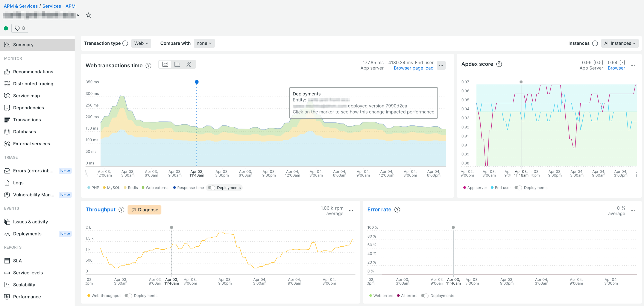
Task: Expand the Compare with none dropdown
Action: click(204, 44)
